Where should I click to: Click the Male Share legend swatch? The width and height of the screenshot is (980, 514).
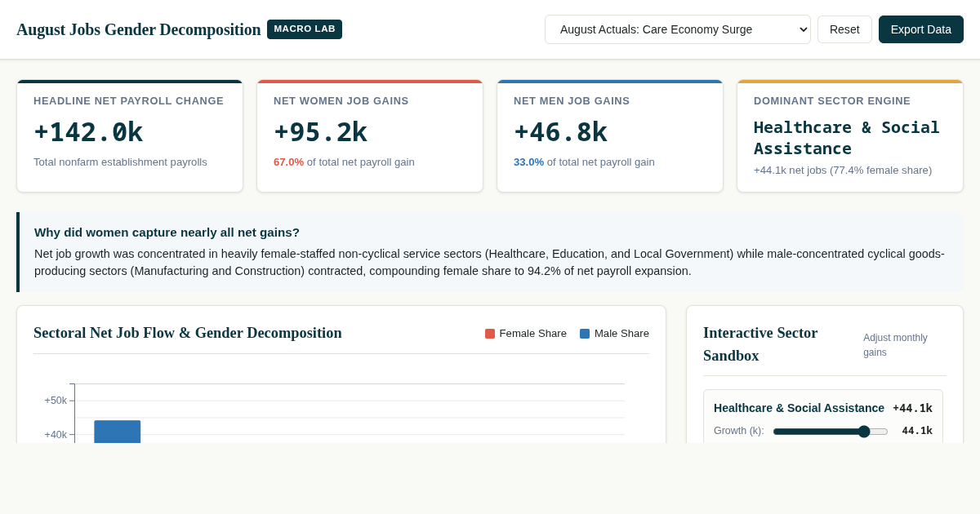pos(585,334)
